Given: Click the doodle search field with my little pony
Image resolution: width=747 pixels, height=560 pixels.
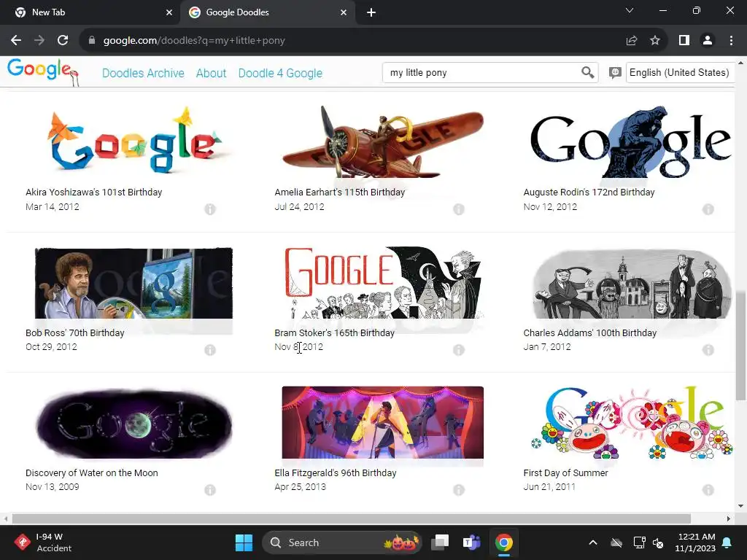Looking at the screenshot, I should 481,72.
